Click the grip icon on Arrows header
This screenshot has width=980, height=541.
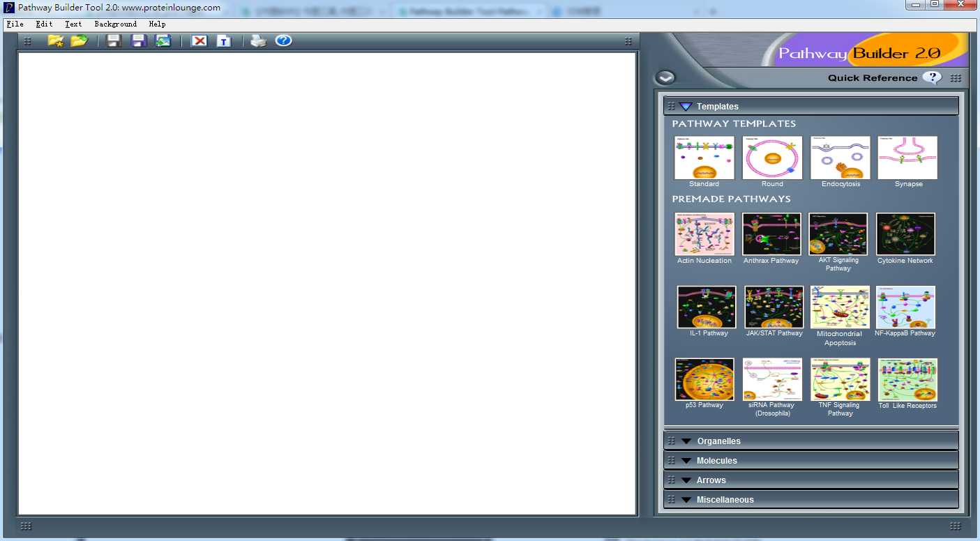(x=671, y=480)
